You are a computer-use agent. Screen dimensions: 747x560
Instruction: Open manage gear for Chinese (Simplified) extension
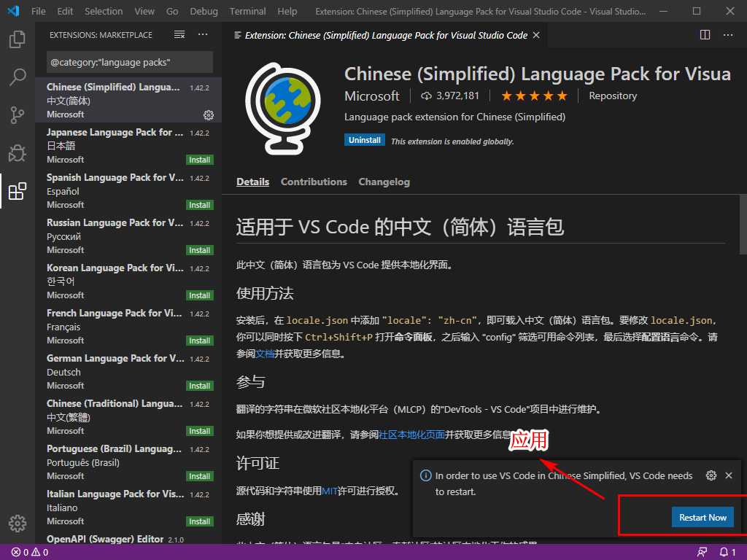208,114
